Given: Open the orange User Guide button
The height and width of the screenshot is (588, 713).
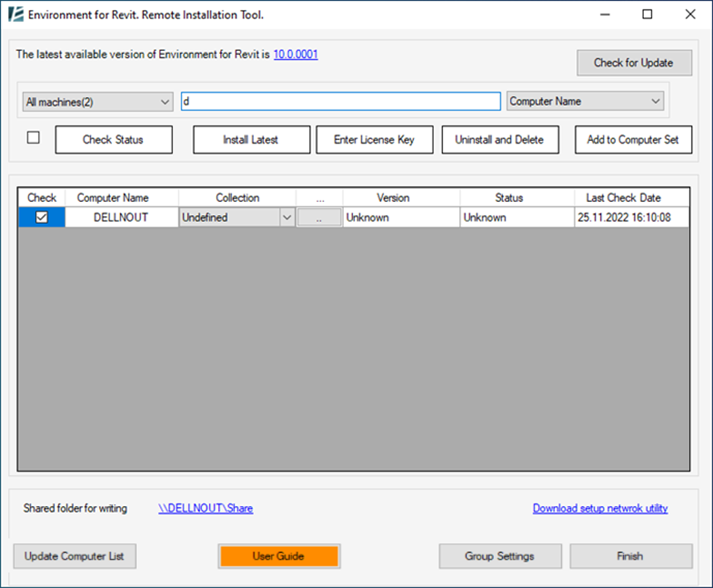Looking at the screenshot, I should (279, 556).
